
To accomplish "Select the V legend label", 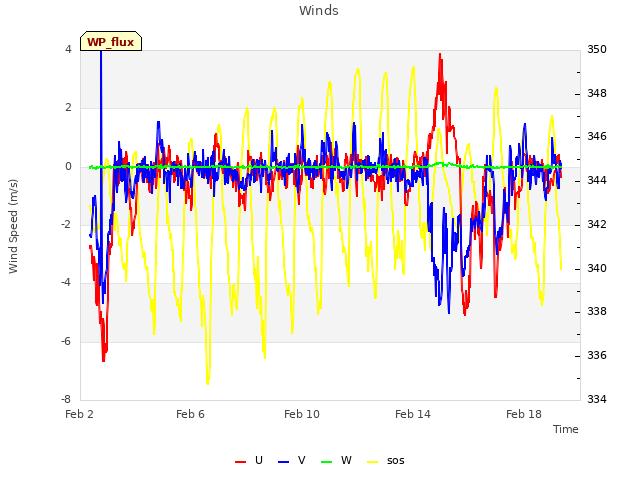I will pos(302,460).
